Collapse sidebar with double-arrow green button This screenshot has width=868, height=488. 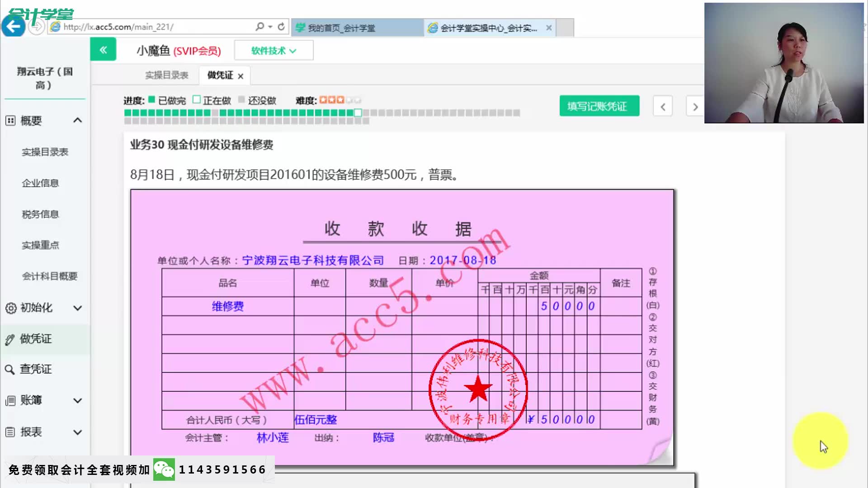pos(103,50)
